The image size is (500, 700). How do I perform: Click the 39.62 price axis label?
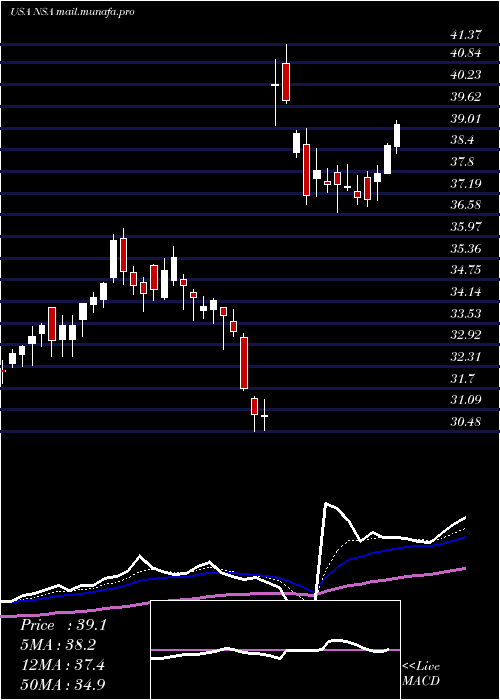(466, 97)
